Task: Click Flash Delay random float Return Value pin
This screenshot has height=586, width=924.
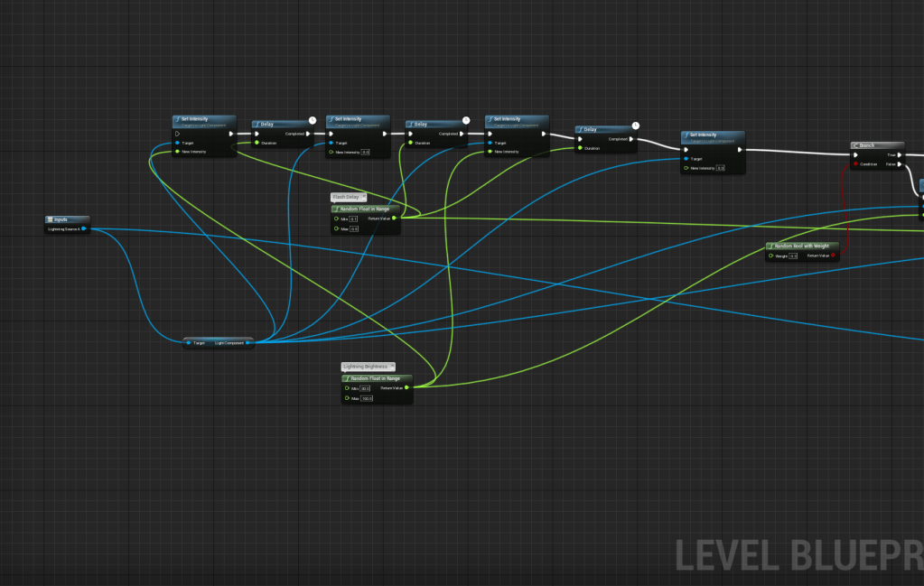Action: coord(394,218)
